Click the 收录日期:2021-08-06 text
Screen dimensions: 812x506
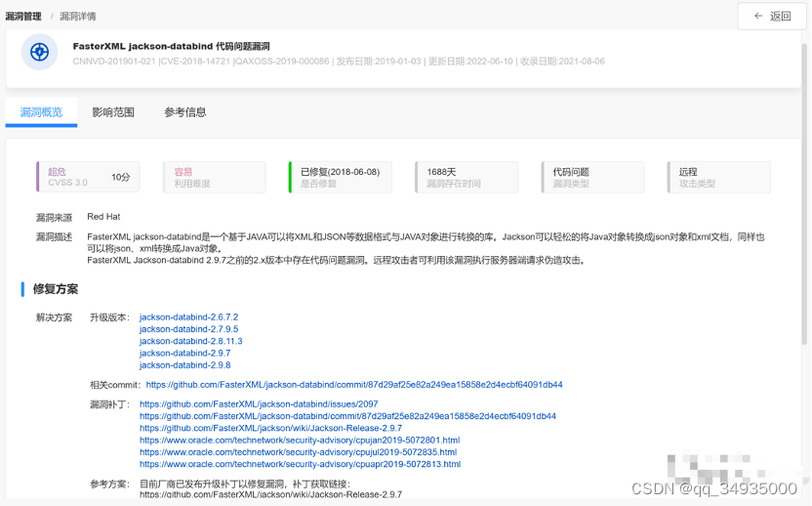562,62
